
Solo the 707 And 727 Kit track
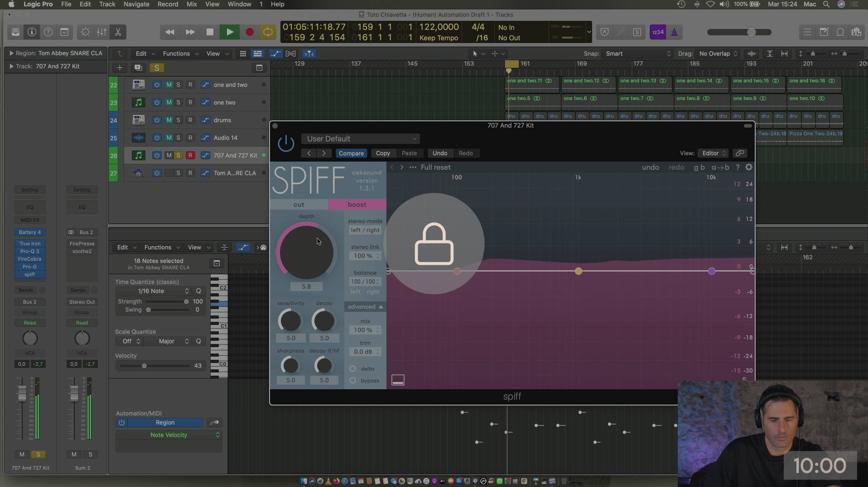[178, 155]
